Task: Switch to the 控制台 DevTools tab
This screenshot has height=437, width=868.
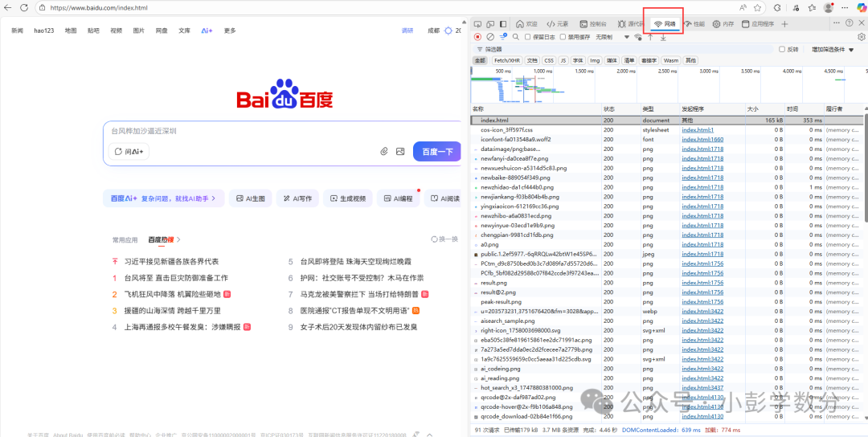Action: (593, 24)
